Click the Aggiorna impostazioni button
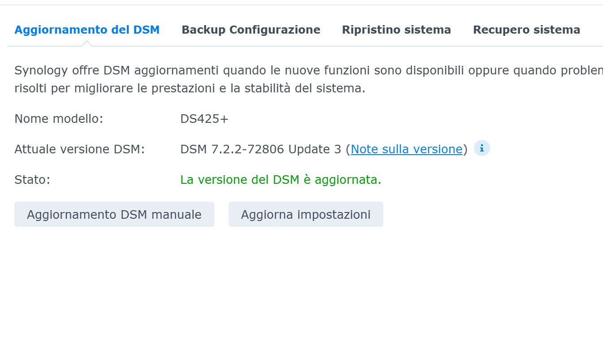The image size is (603, 364). 306,214
